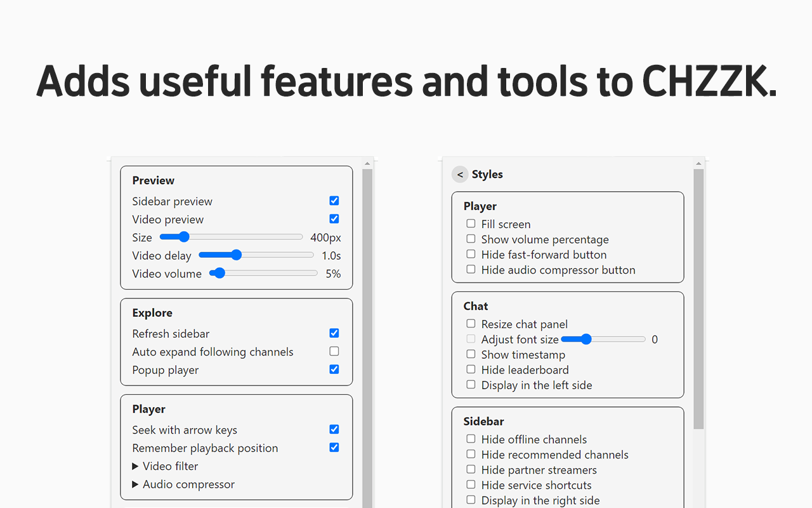Tick the Adjust font size checkbox
812x508 pixels.
[x=471, y=339]
